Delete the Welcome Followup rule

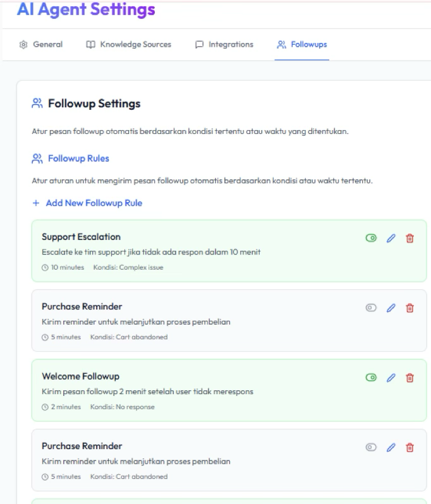click(410, 378)
